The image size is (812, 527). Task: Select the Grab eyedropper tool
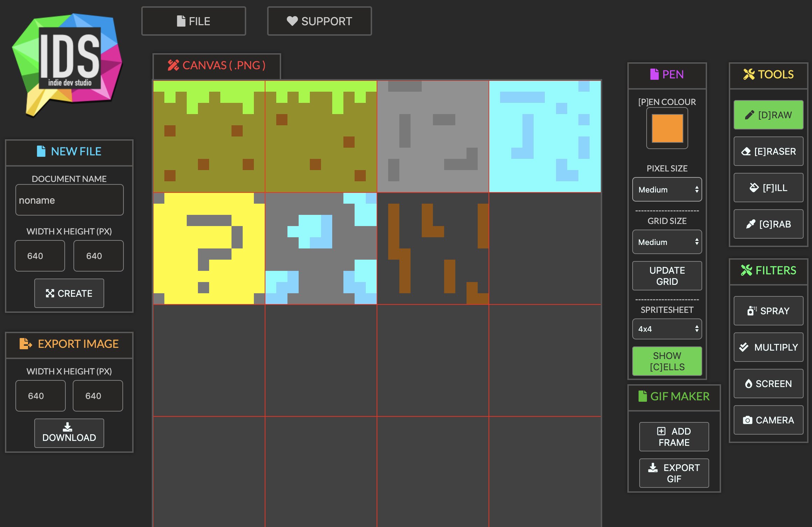pyautogui.click(x=768, y=224)
